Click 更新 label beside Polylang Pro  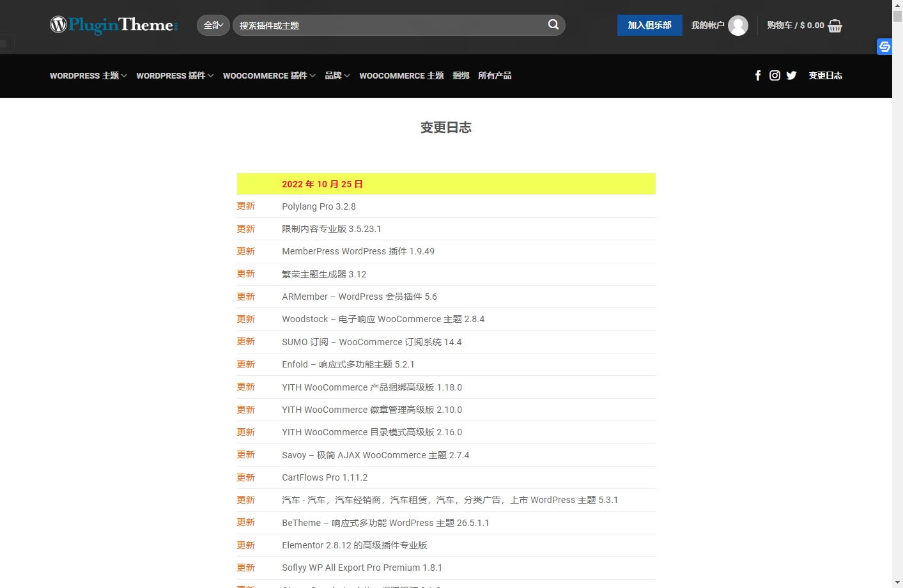pyautogui.click(x=246, y=206)
